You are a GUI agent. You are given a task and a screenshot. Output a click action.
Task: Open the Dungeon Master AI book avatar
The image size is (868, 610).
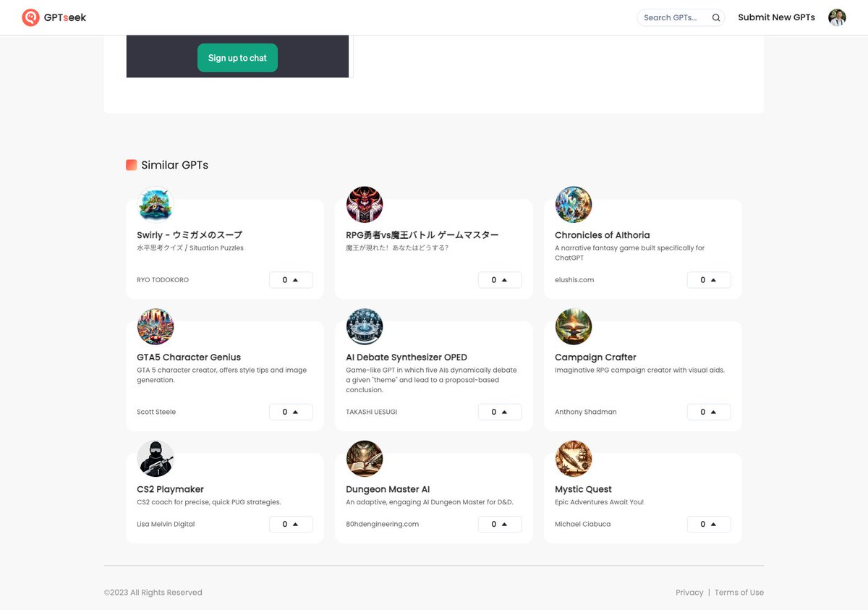tap(365, 459)
